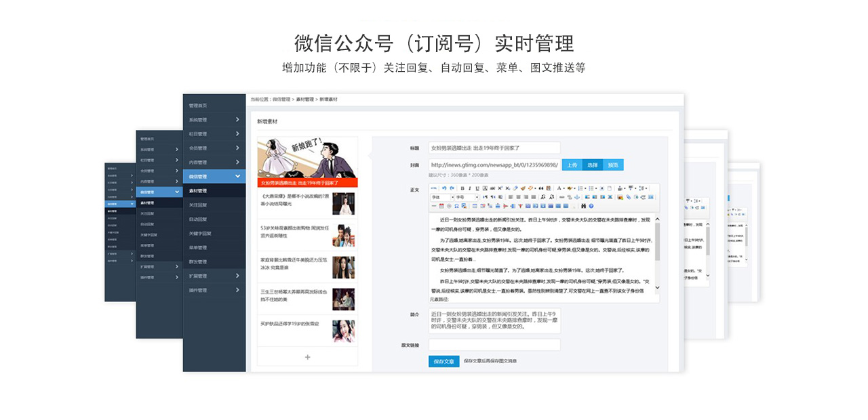
Task: Click the attachment paperclip icon
Action: [x=629, y=197]
